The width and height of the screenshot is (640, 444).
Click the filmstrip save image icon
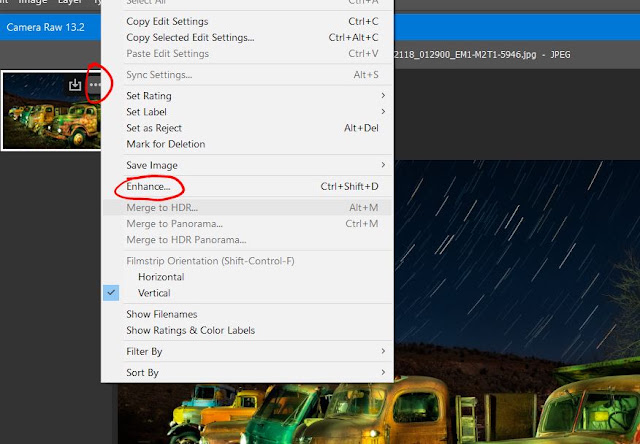pyautogui.click(x=75, y=85)
